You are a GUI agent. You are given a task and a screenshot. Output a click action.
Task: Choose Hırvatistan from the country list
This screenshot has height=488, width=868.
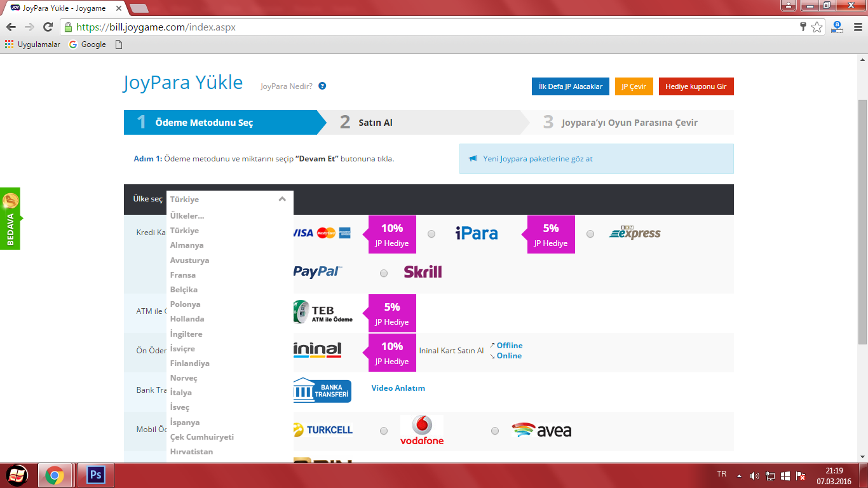pyautogui.click(x=191, y=452)
